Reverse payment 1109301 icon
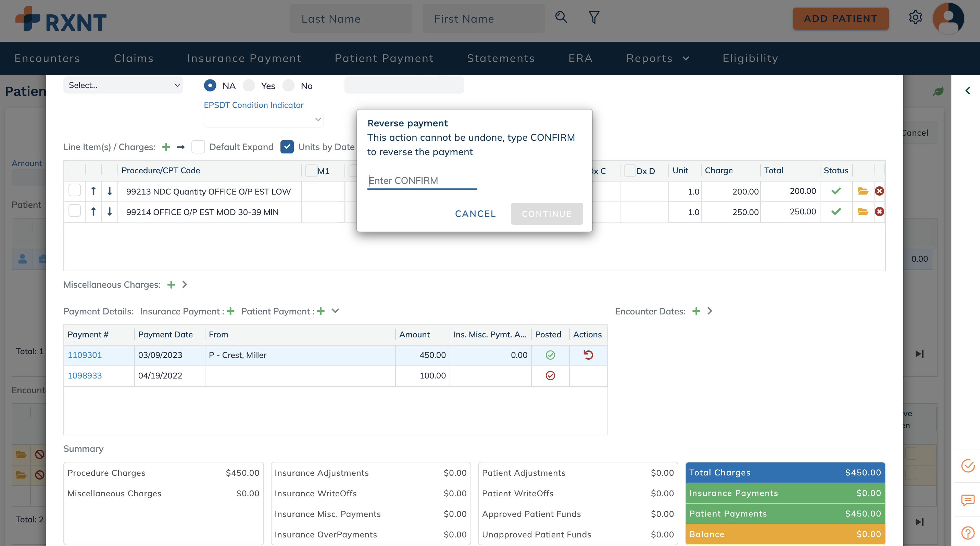The height and width of the screenshot is (546, 980). [x=588, y=355]
